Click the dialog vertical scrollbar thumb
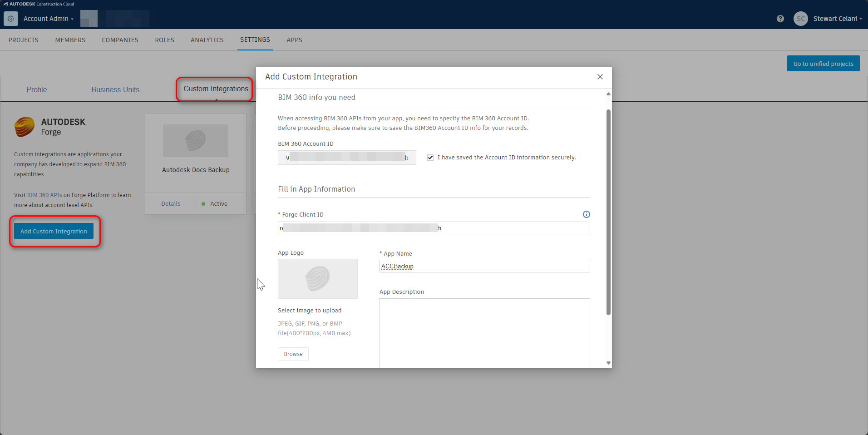This screenshot has height=435, width=868. 608,212
